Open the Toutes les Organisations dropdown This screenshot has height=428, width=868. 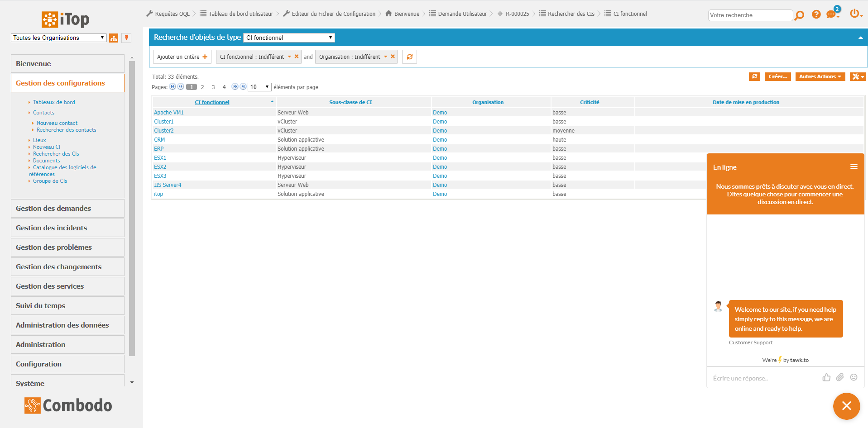point(59,38)
